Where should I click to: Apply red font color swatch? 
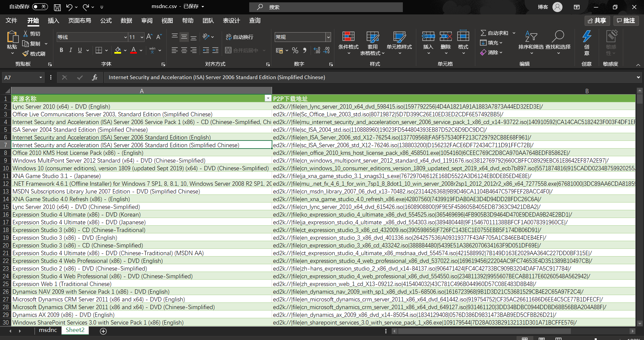click(133, 50)
